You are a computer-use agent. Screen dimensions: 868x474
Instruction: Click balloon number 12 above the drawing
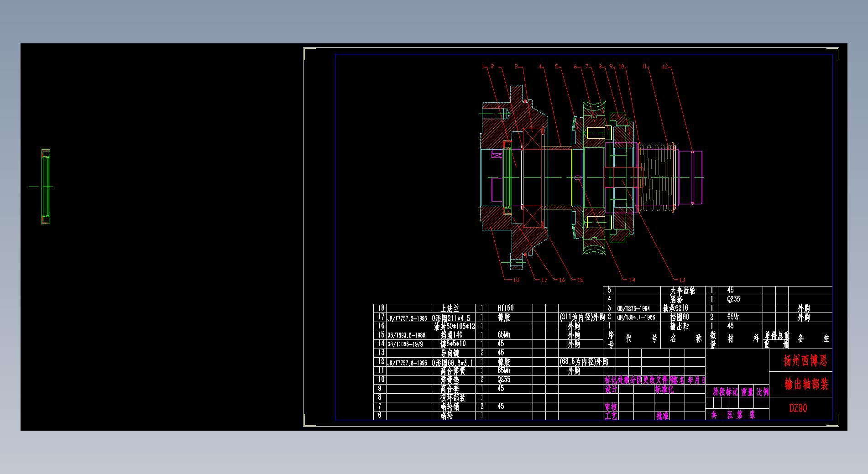pos(664,67)
